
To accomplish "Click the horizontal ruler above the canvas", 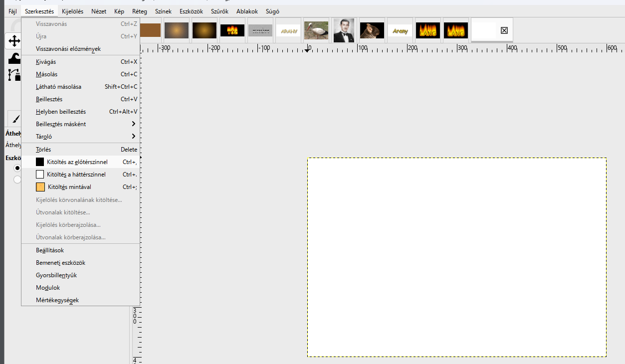I will click(x=382, y=48).
